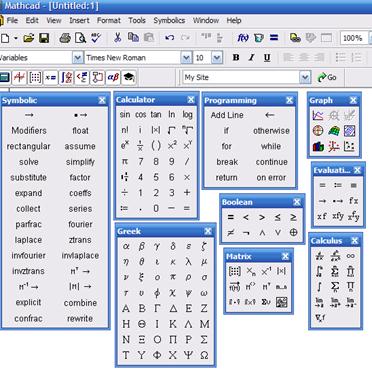Click digit 7 in the Calculator panel
372x371 pixels.
click(x=140, y=162)
